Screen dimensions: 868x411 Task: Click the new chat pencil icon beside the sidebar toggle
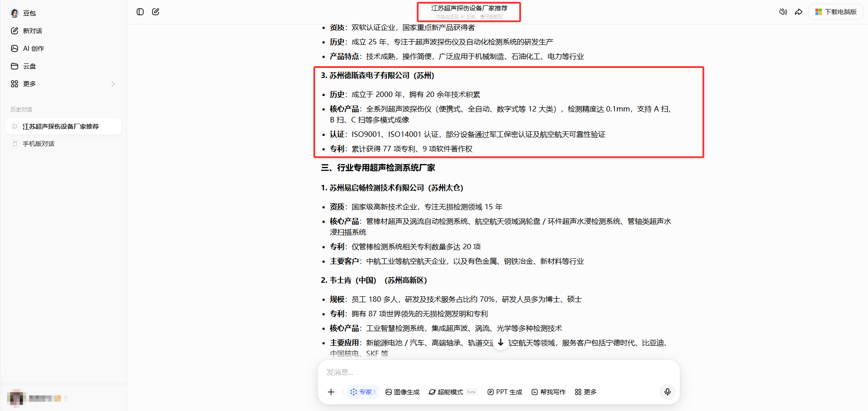[156, 12]
